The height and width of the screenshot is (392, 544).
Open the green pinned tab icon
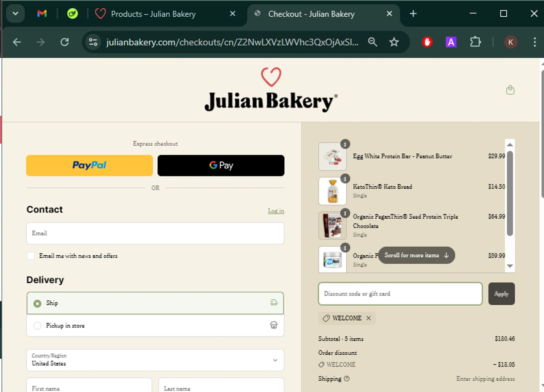[x=73, y=14]
